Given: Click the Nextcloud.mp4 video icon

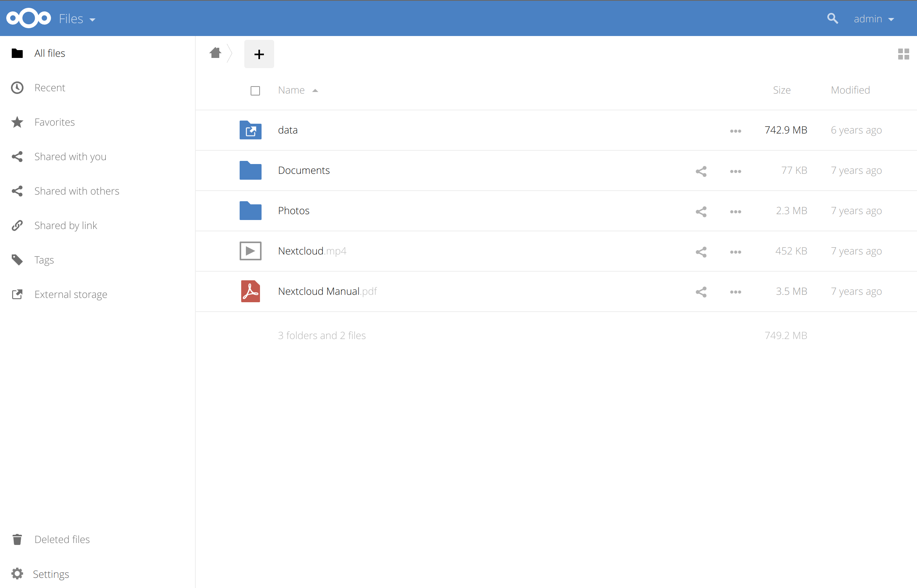Looking at the screenshot, I should (x=251, y=251).
